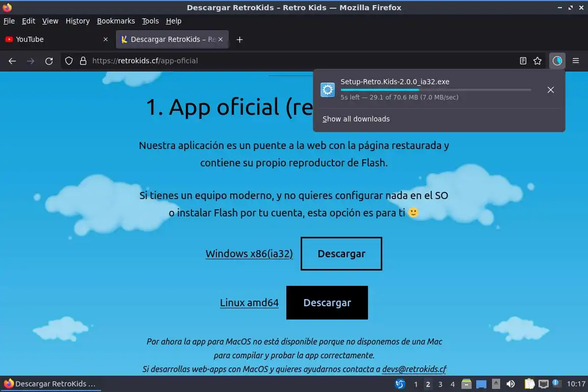Open the volume speaker control

pos(510,384)
